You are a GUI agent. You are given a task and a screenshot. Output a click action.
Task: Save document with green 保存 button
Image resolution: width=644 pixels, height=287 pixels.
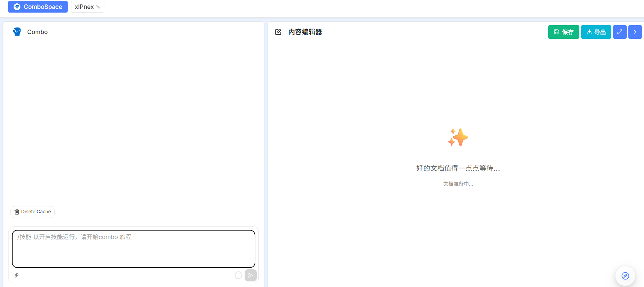coord(563,32)
